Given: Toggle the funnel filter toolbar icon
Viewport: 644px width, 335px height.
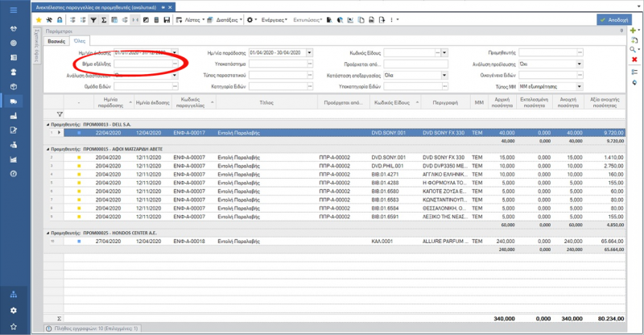Looking at the screenshot, I should 93,20.
